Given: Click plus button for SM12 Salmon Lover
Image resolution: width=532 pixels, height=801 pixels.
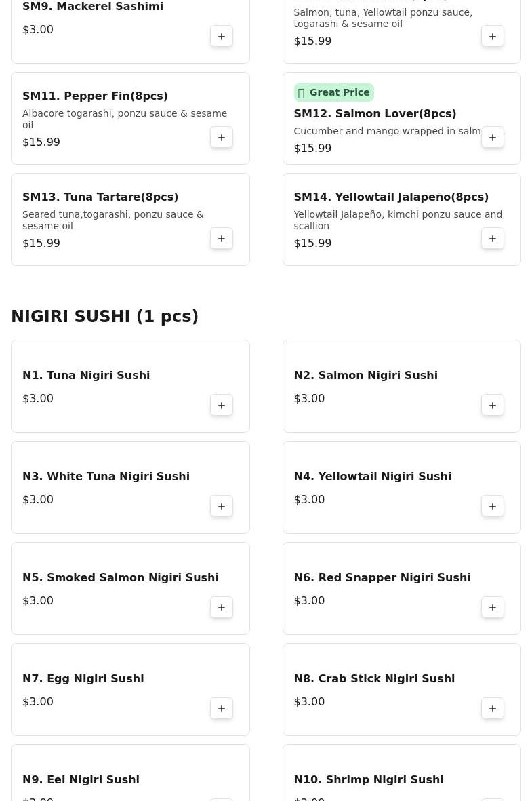Looking at the screenshot, I should pyautogui.click(x=493, y=138).
